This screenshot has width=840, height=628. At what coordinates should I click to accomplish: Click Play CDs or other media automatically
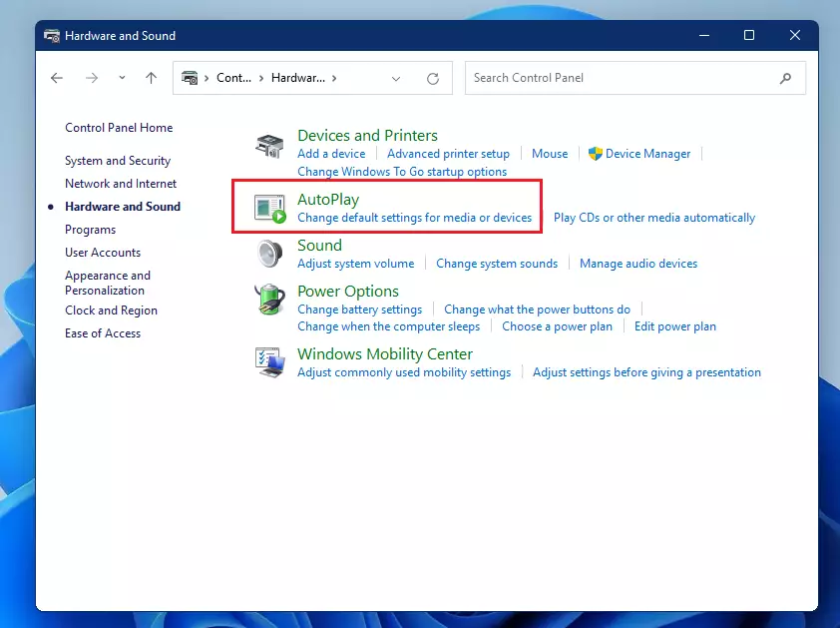coord(654,218)
